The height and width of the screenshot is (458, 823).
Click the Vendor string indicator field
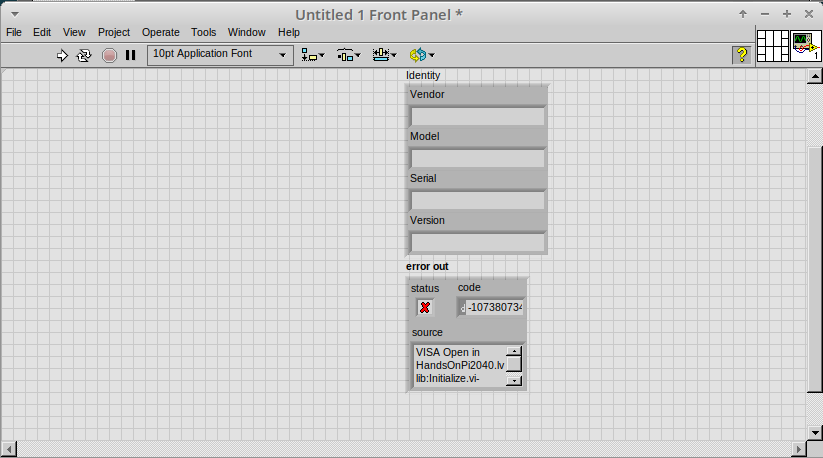click(478, 116)
